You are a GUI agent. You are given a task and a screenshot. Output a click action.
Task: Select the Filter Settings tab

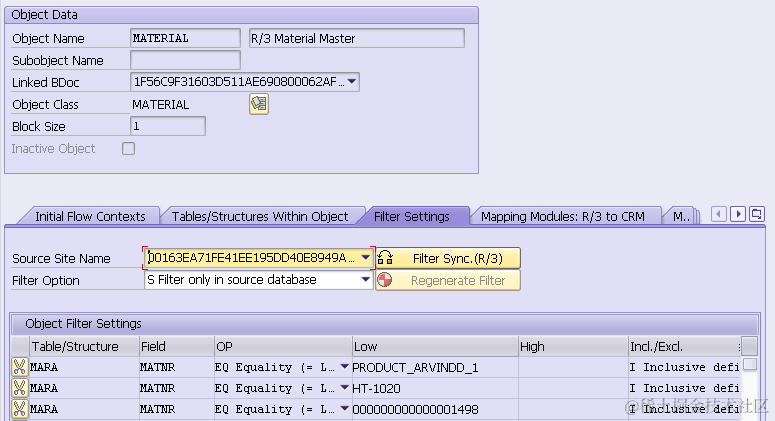[412, 216]
